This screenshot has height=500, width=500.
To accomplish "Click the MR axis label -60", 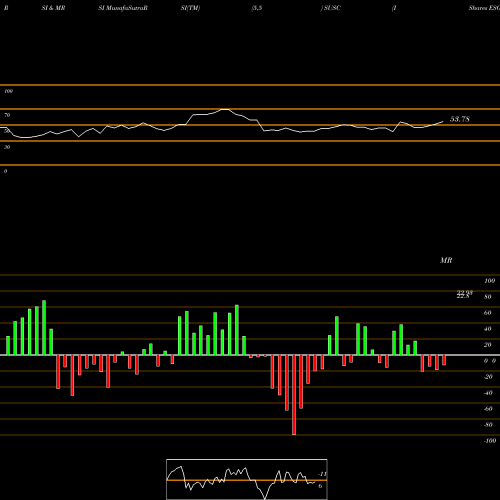I will click(488, 409).
